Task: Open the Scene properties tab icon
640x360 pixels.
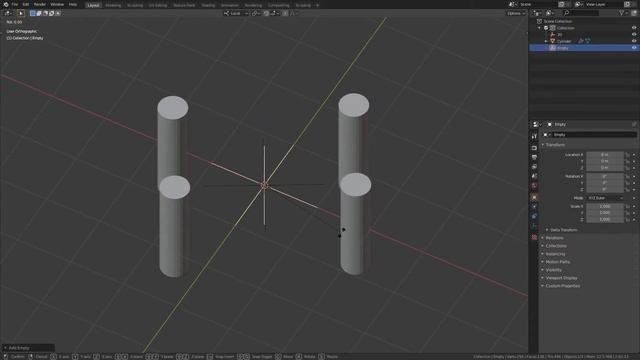Action: [x=534, y=176]
